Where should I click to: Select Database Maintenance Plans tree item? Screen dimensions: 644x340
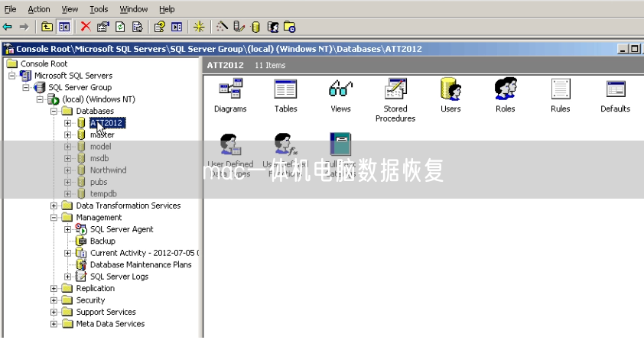tap(140, 264)
